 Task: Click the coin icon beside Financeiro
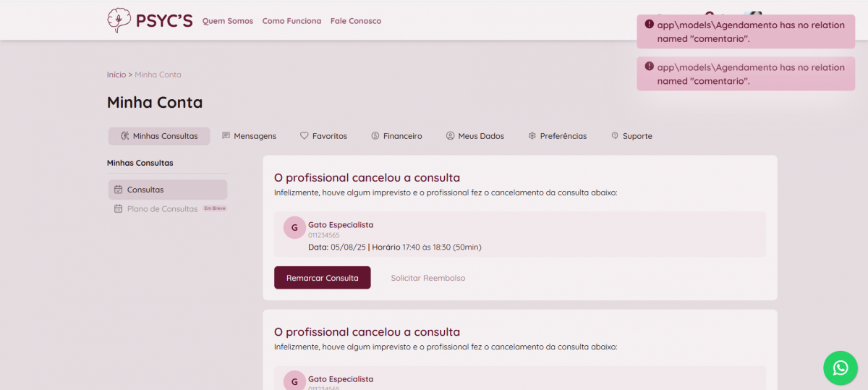tap(375, 136)
